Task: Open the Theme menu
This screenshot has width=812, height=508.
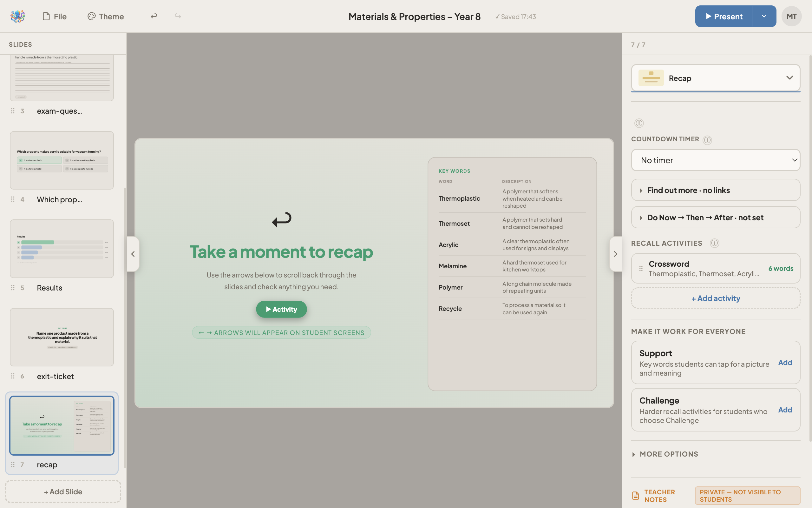Action: [x=105, y=16]
